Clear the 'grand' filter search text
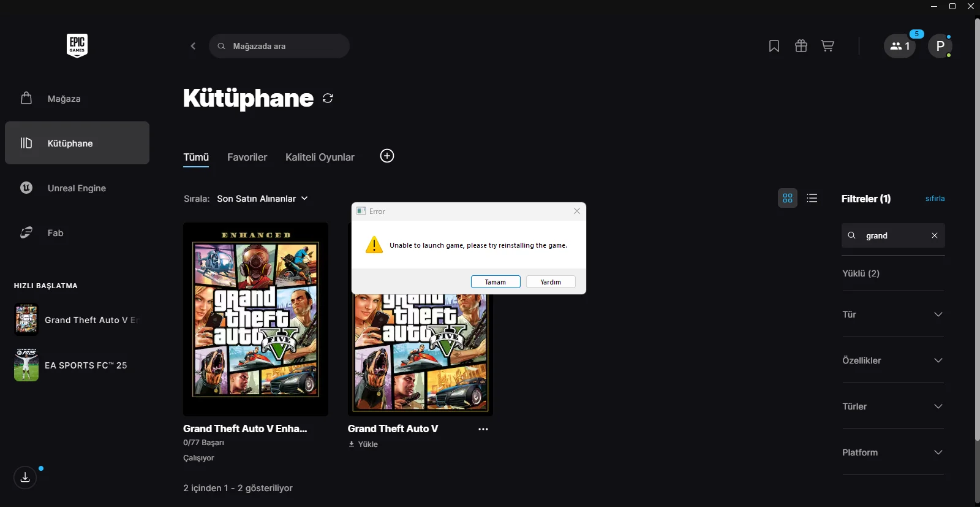Screen dimensions: 980x507 click(935, 235)
